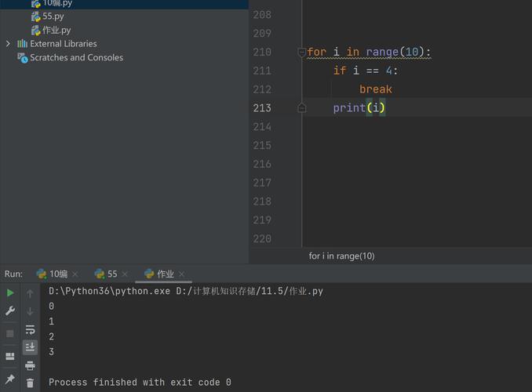This screenshot has height=392, width=532.
Task: Click the python.exe command line in console
Action: 186,292
